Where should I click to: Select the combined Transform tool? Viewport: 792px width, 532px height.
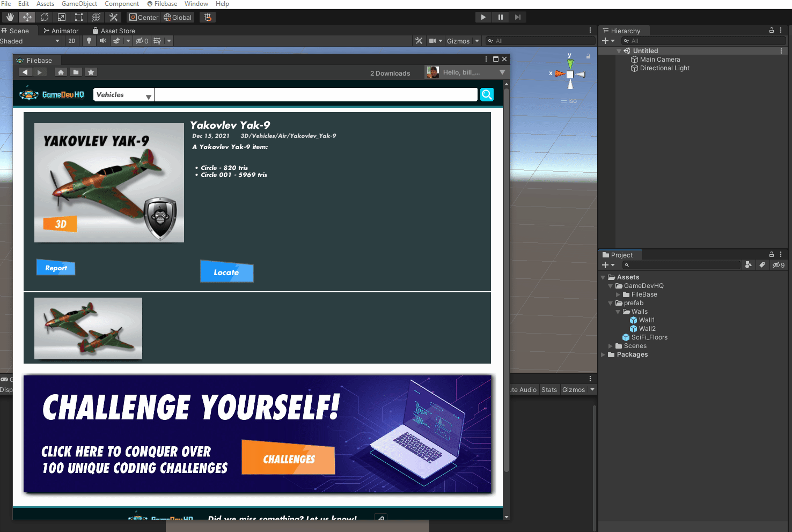tap(96, 17)
